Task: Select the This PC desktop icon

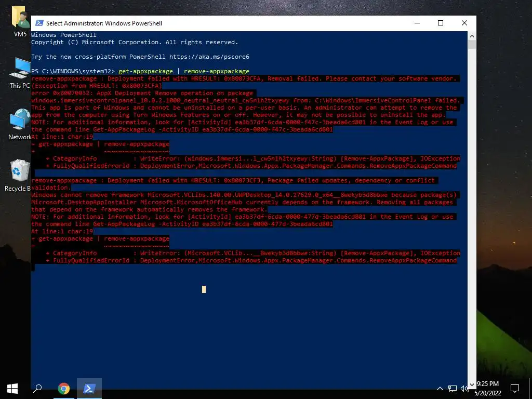Action: tap(20, 73)
